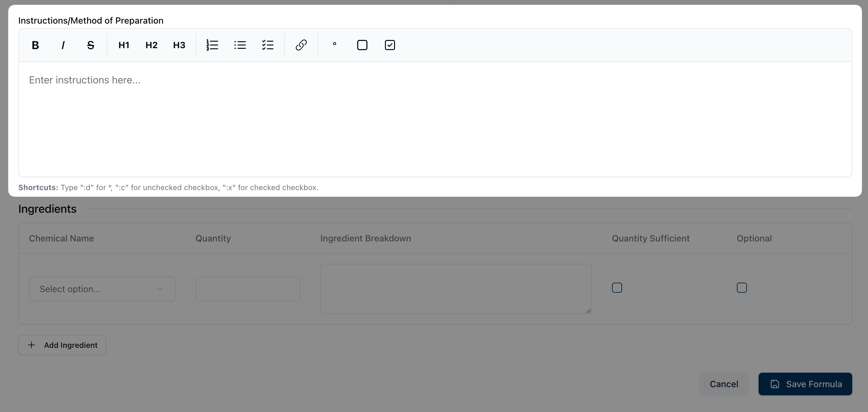Set Heading 2 style
868x412 pixels.
[151, 45]
